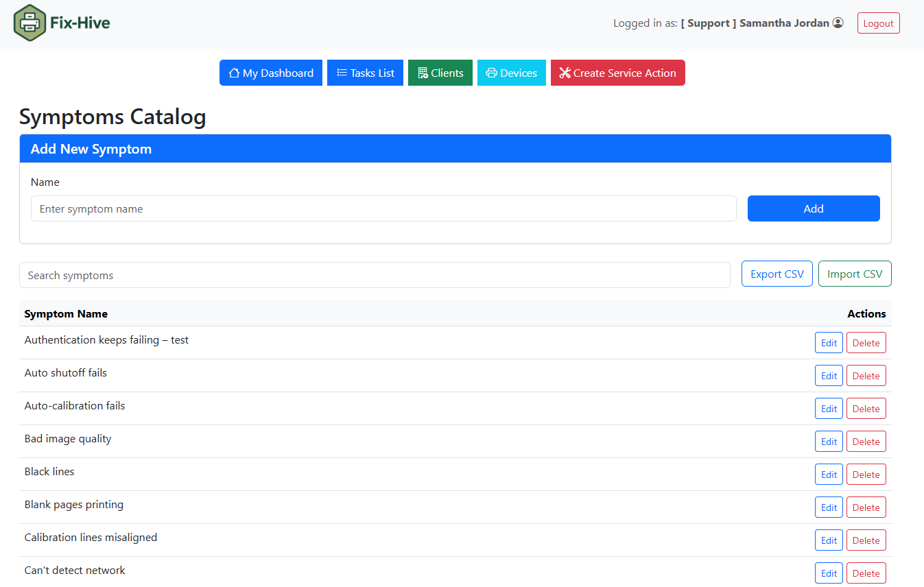The image size is (924, 587).
Task: Click the Fix-Hive printer logo icon
Action: coord(29,23)
